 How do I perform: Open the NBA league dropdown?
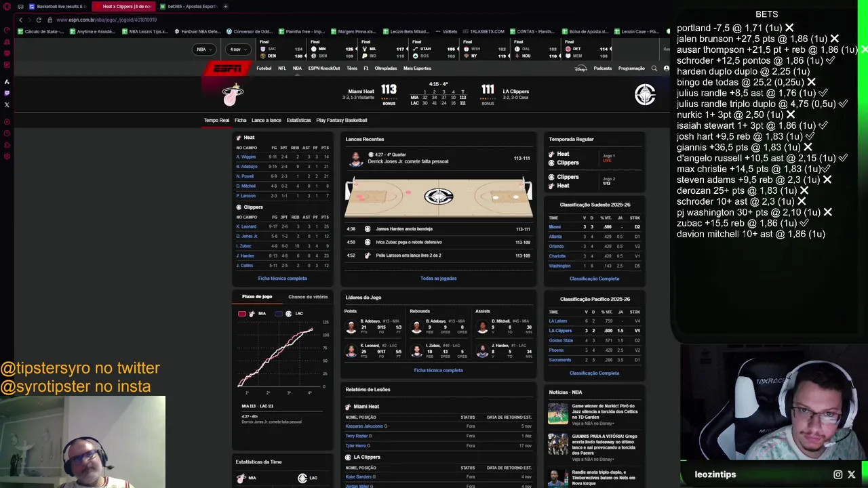(203, 49)
